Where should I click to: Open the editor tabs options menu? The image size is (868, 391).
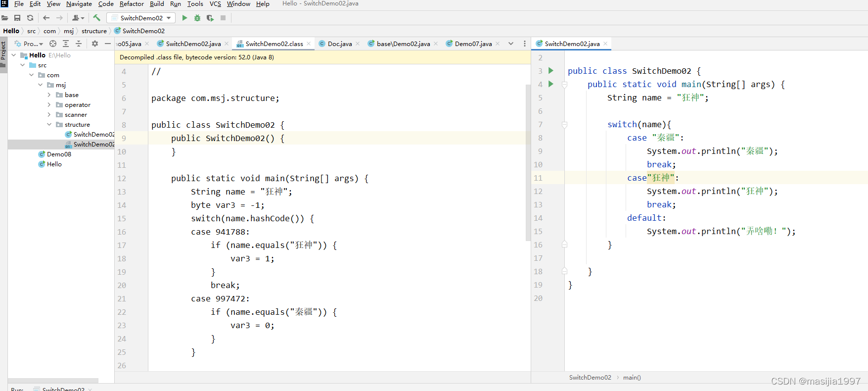point(525,44)
